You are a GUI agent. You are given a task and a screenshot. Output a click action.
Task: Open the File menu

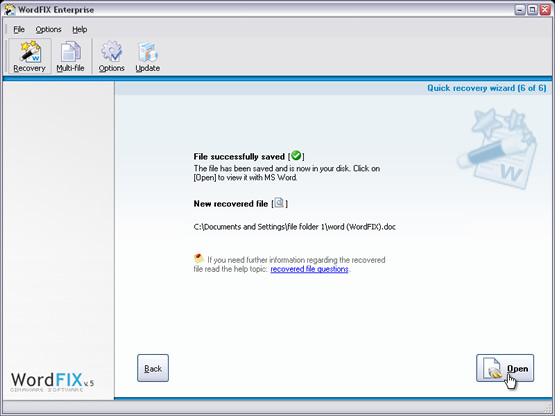(x=19, y=29)
